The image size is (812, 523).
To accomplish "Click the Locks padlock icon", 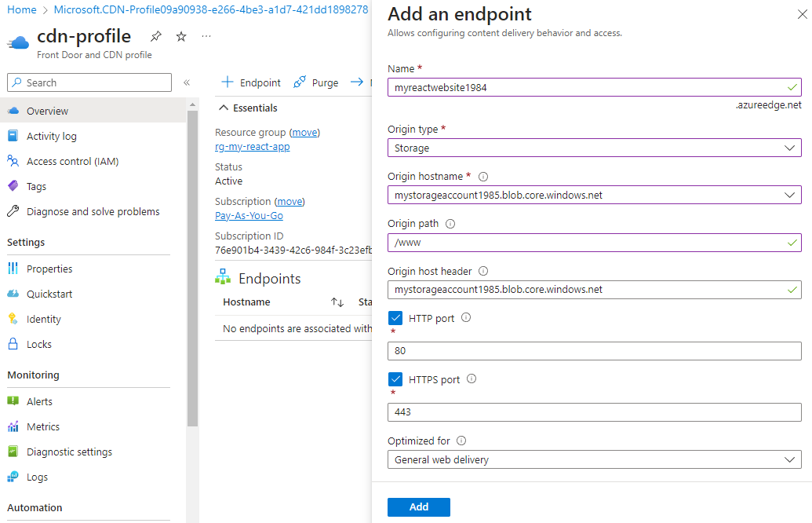I will pyautogui.click(x=13, y=344).
